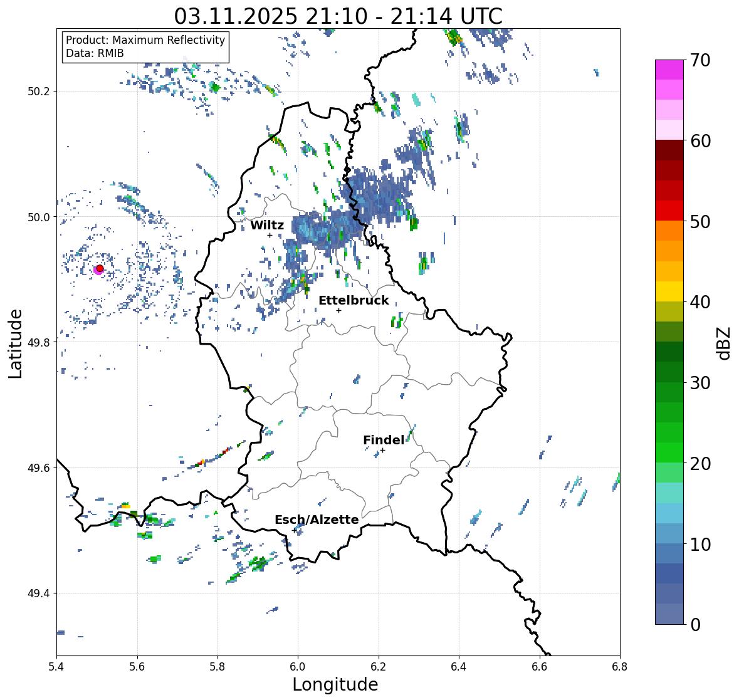Click the Wiltz station label
The height and width of the screenshot is (700, 739).
point(267,225)
